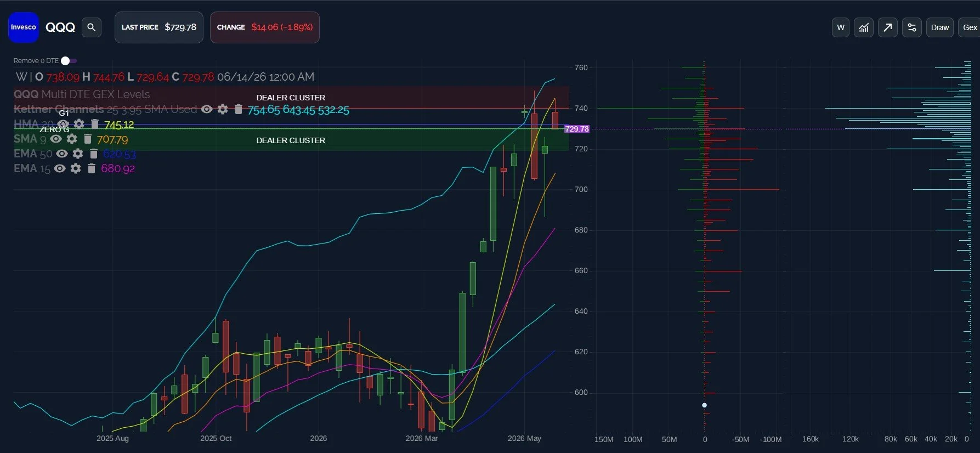
Task: Open SMA 9 settings gear
Action: (72, 139)
